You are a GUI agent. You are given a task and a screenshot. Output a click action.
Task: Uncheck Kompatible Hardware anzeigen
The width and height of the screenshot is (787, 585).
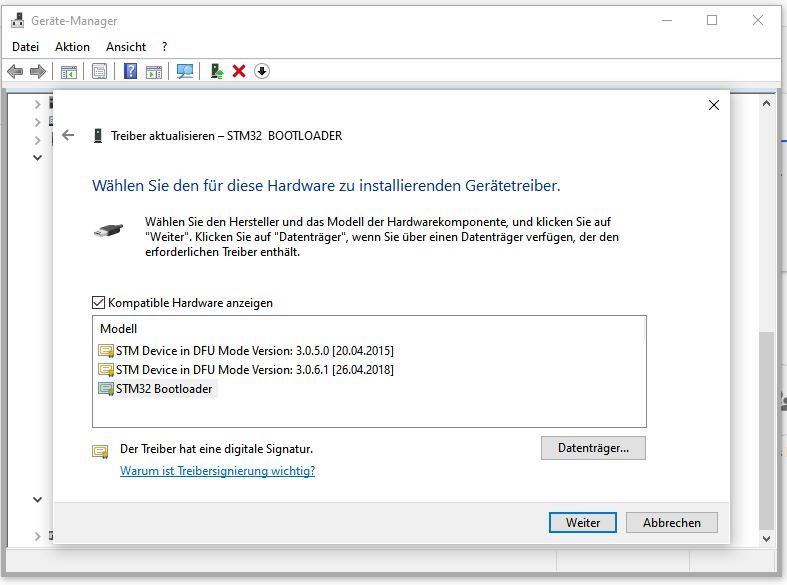(98, 303)
